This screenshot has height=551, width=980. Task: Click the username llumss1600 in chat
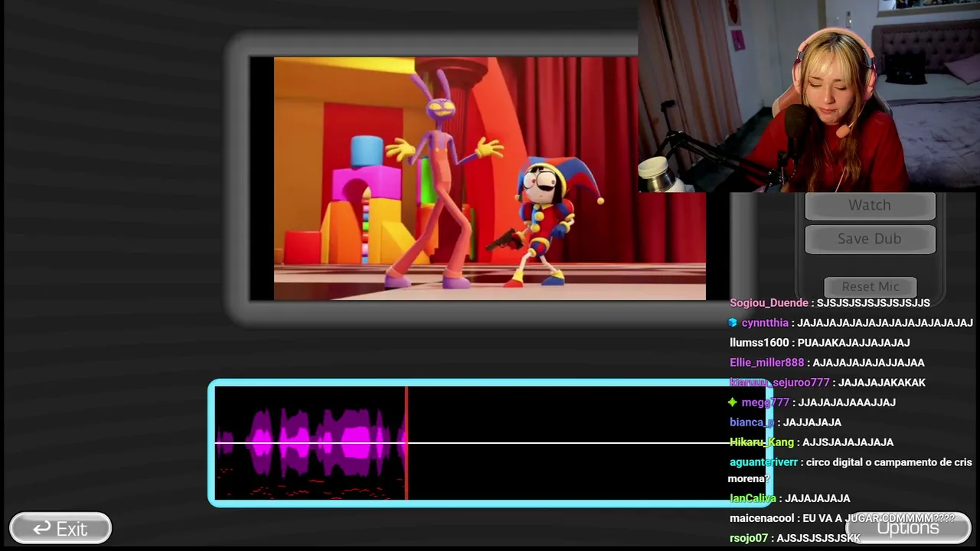[759, 343]
